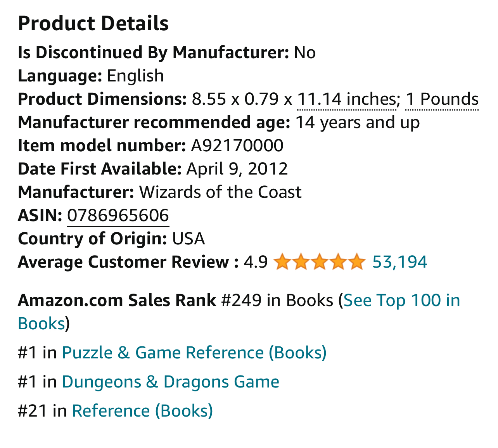Open the 53,194 customer reviews link
The height and width of the screenshot is (448, 498).
click(x=399, y=262)
